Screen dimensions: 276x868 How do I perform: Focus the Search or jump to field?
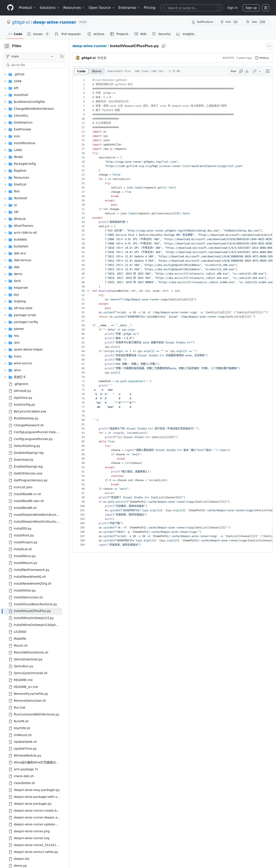(x=191, y=7)
